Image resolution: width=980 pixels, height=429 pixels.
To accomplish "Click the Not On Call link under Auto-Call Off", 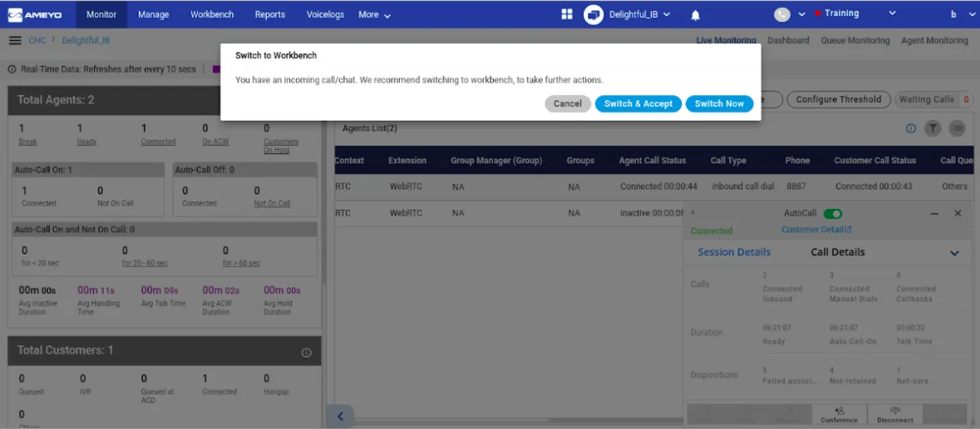I will [272, 203].
